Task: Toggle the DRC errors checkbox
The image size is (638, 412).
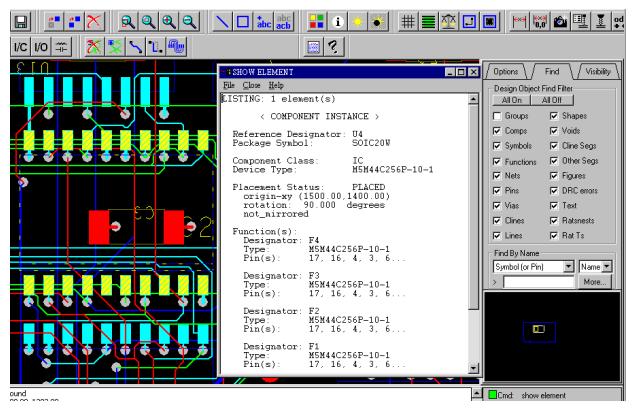Action: tap(554, 191)
